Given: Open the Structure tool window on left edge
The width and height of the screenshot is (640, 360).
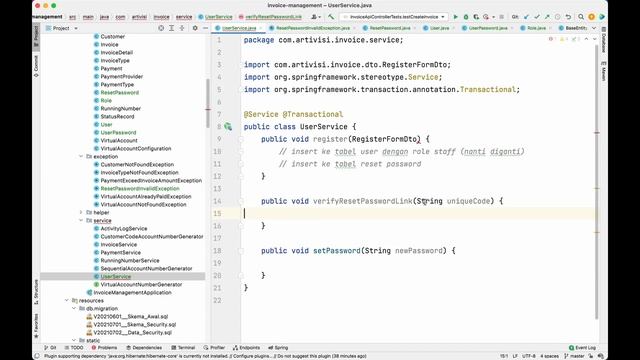Looking at the screenshot, I should click(x=36, y=292).
